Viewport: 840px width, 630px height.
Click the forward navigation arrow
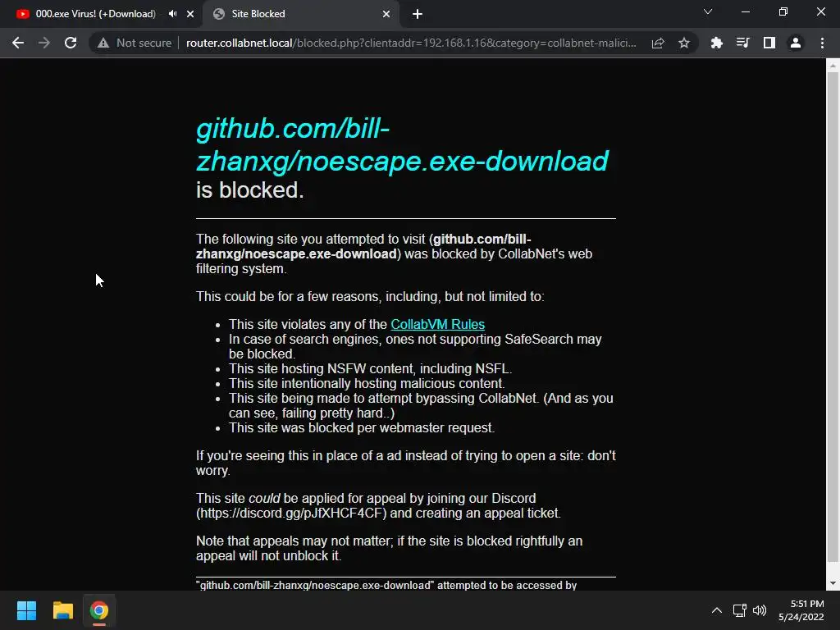click(44, 43)
